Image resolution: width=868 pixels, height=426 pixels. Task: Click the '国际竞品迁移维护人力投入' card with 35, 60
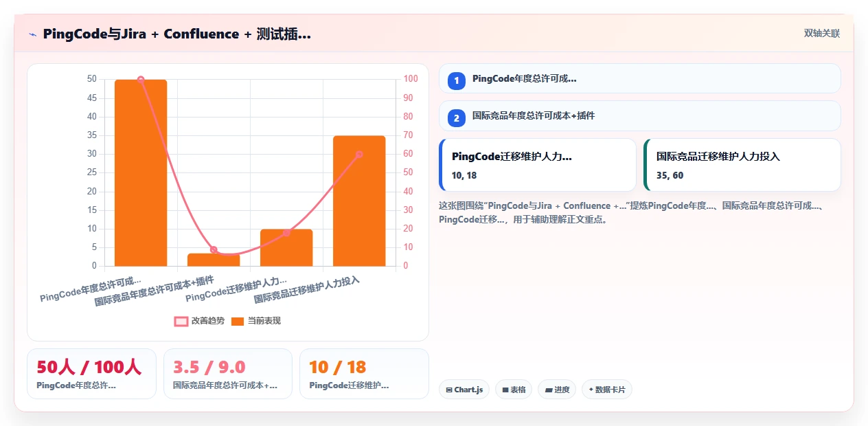point(742,165)
